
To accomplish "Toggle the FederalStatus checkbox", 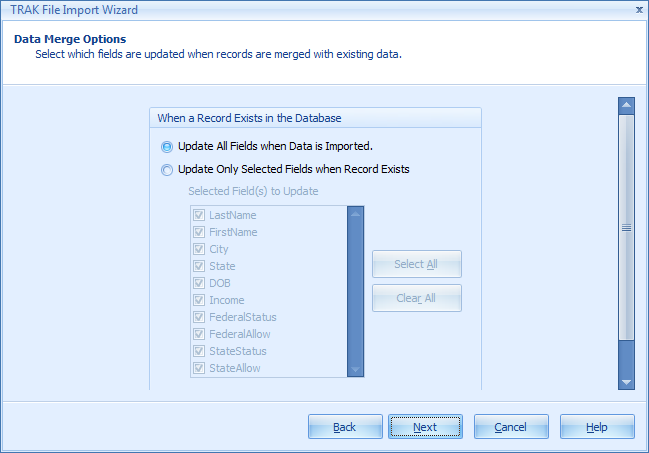I will tap(200, 317).
